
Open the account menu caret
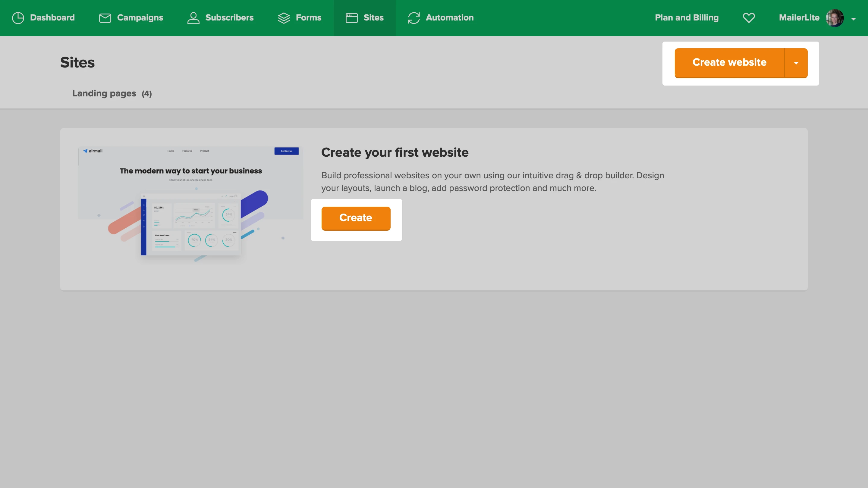pyautogui.click(x=854, y=19)
